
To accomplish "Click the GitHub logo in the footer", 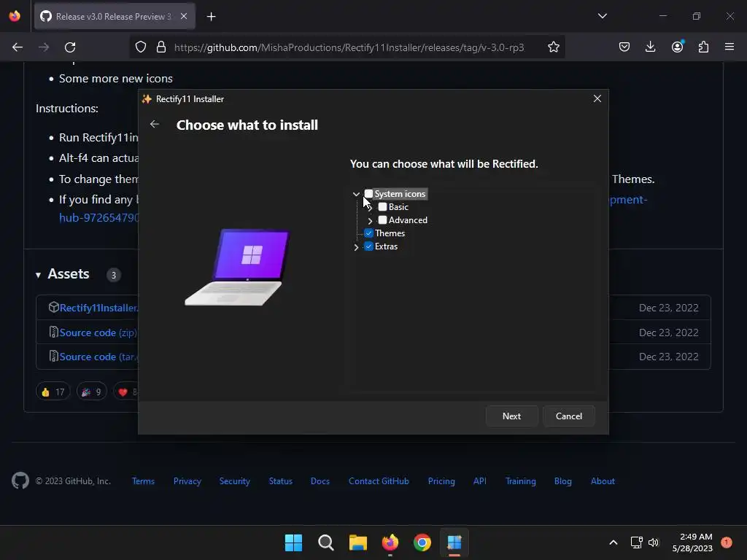I will pyautogui.click(x=20, y=481).
